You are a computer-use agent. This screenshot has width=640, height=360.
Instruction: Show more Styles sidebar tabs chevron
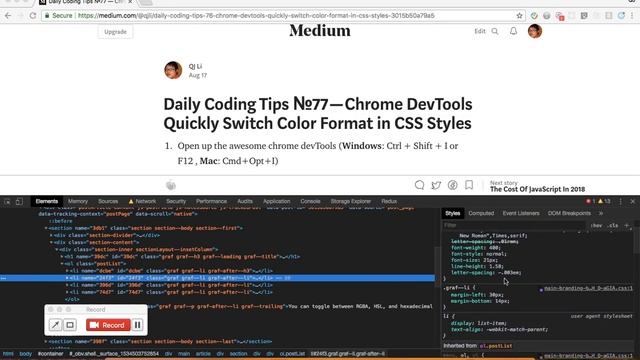click(601, 213)
